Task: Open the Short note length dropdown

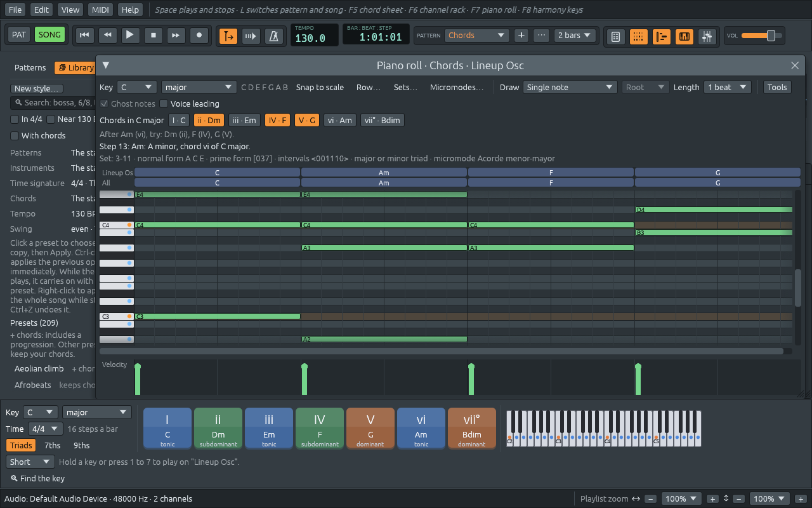Action: pyautogui.click(x=30, y=462)
